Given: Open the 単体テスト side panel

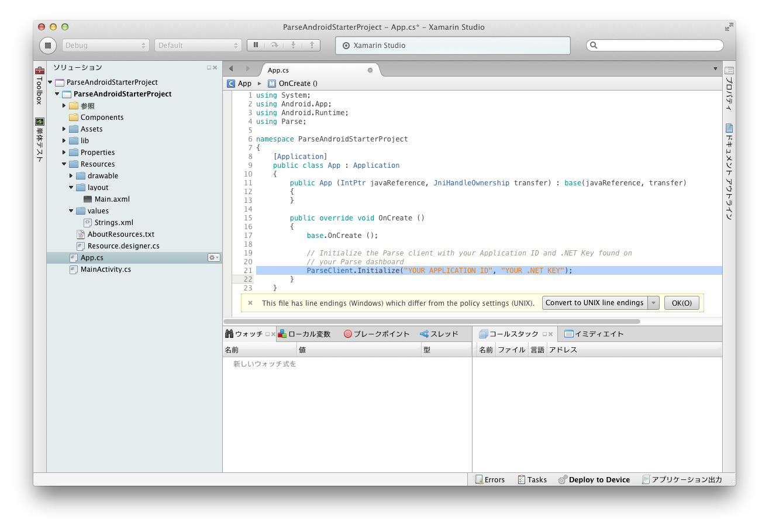Looking at the screenshot, I should (40, 140).
